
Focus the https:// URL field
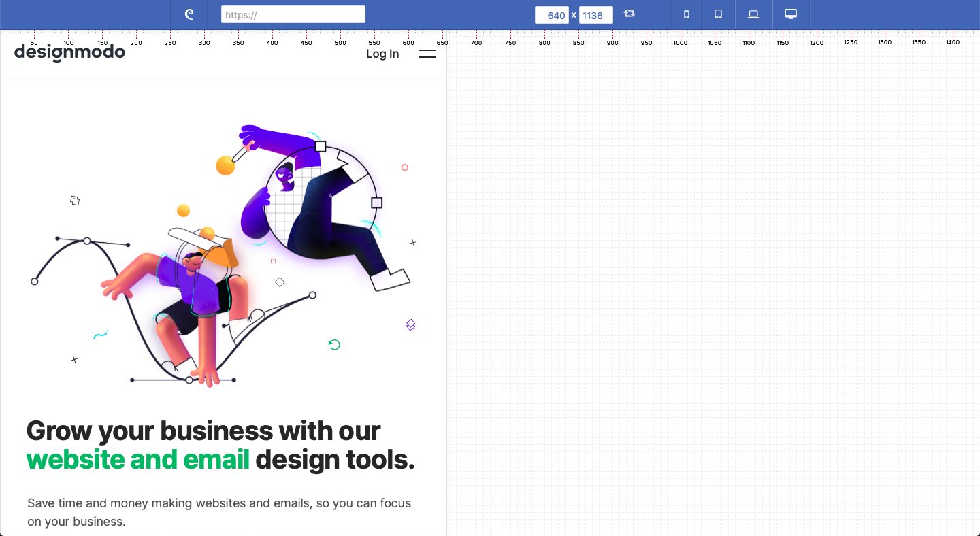[293, 14]
